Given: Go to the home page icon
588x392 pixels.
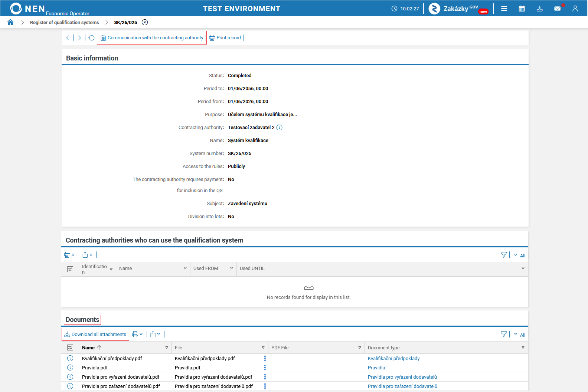Looking at the screenshot, I should (10, 22).
